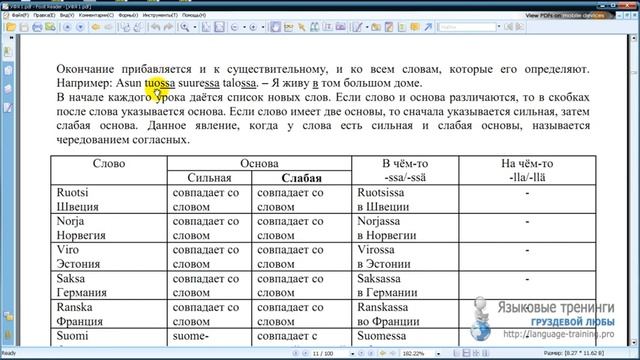Open the Инструменты menu
The image size is (640, 360).
pos(160,15)
